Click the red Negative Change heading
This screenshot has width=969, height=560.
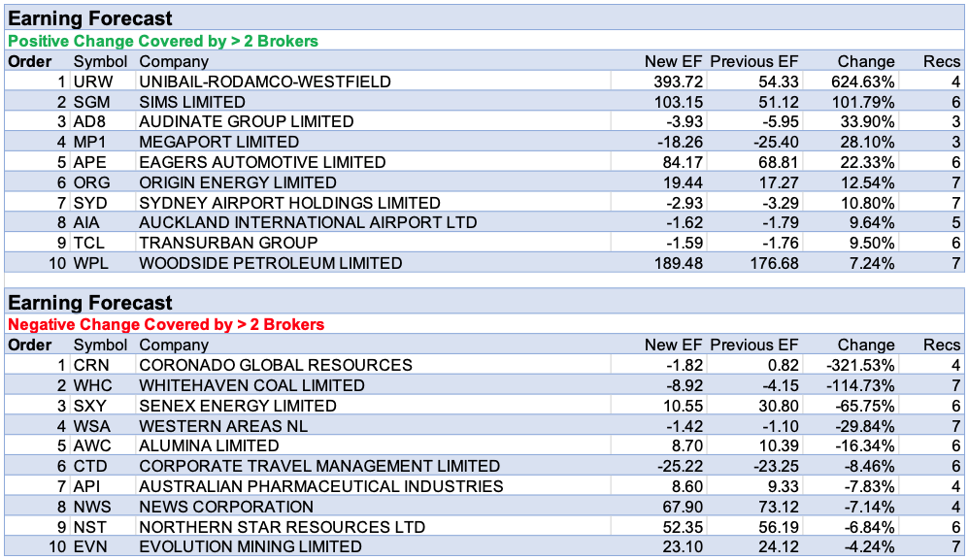pyautogui.click(x=166, y=324)
